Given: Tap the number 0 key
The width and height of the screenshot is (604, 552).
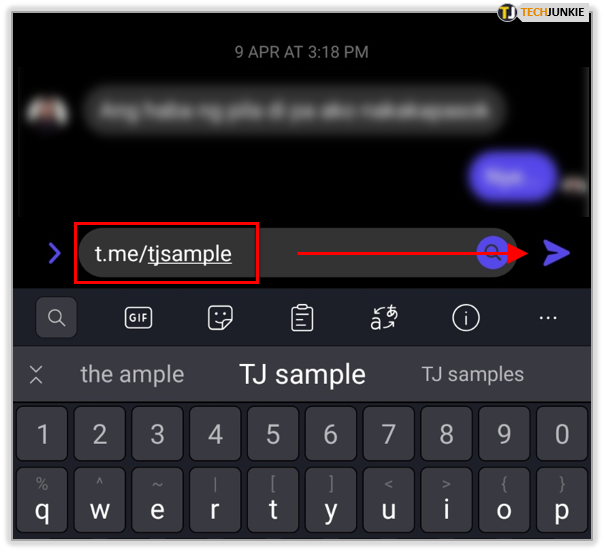Looking at the screenshot, I should pyautogui.click(x=562, y=434).
